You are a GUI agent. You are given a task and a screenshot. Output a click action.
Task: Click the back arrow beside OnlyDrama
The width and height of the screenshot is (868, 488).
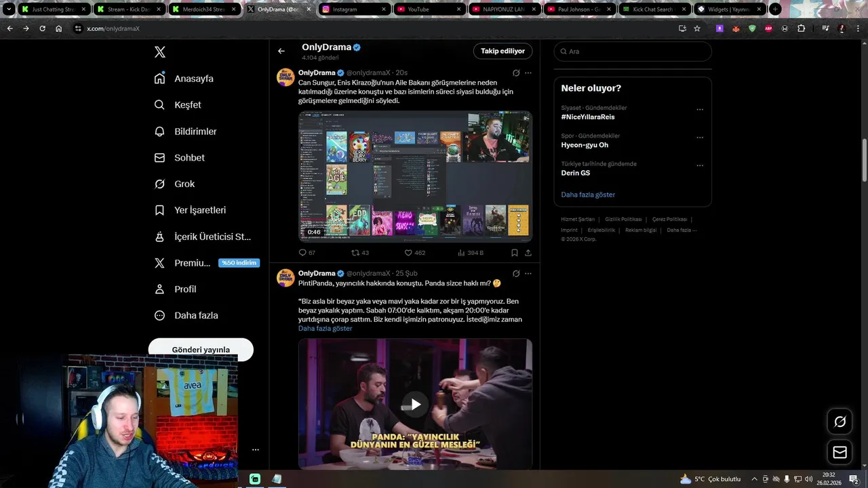click(281, 51)
